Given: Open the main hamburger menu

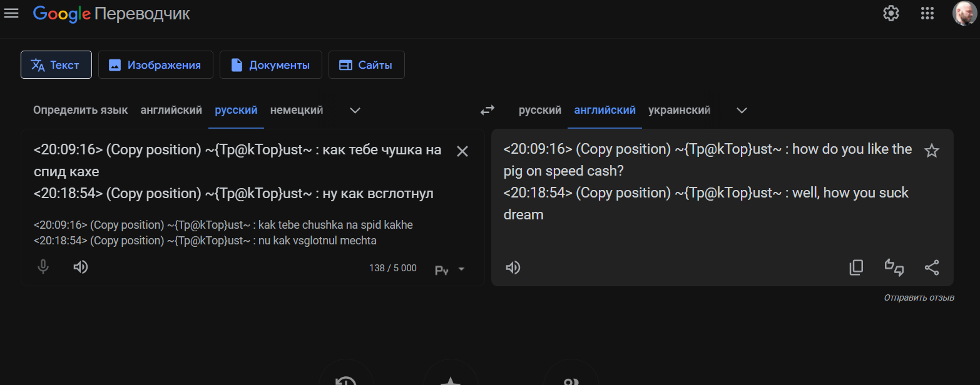Looking at the screenshot, I should tap(11, 13).
